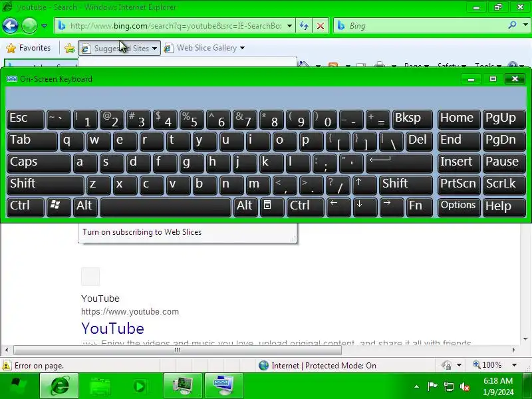Viewport: 532px width, 399px height.
Task: Open the Windows Start button
Action: click(18, 386)
